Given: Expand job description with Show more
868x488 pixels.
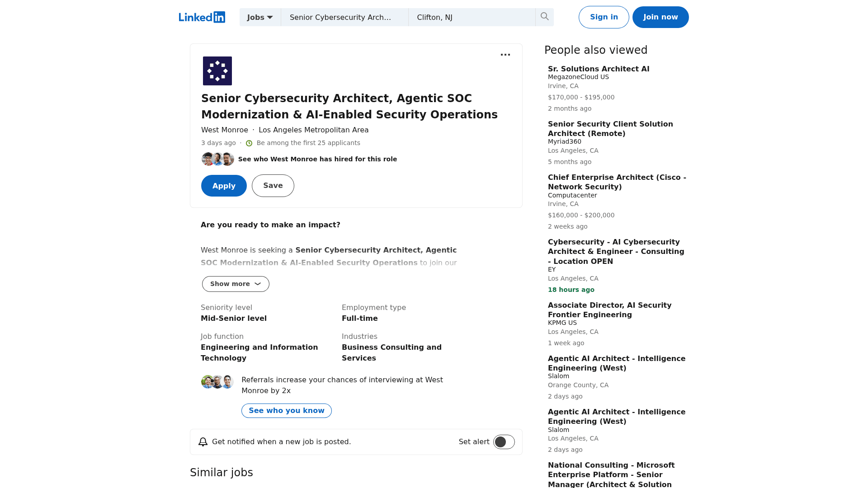Looking at the screenshot, I should pyautogui.click(x=236, y=284).
